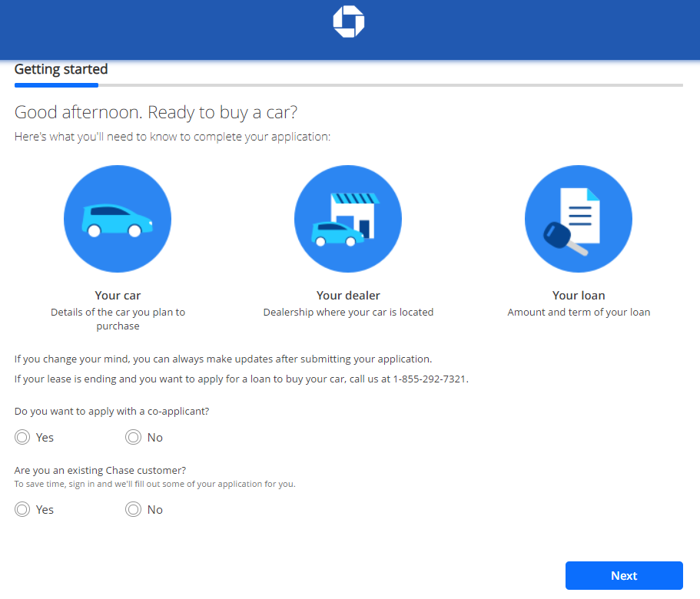Choose No for existing Chase customer
This screenshot has width=700, height=599.
click(x=133, y=509)
